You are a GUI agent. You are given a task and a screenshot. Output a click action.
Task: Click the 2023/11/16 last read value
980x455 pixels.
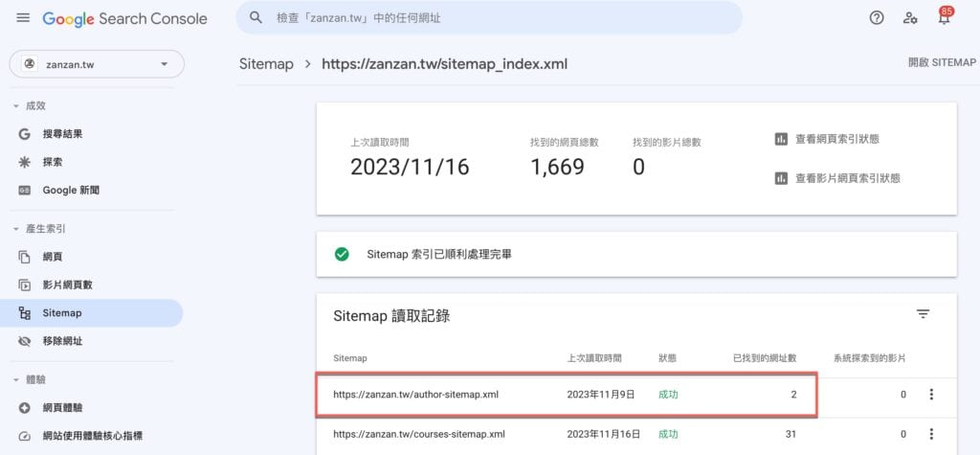pos(410,167)
